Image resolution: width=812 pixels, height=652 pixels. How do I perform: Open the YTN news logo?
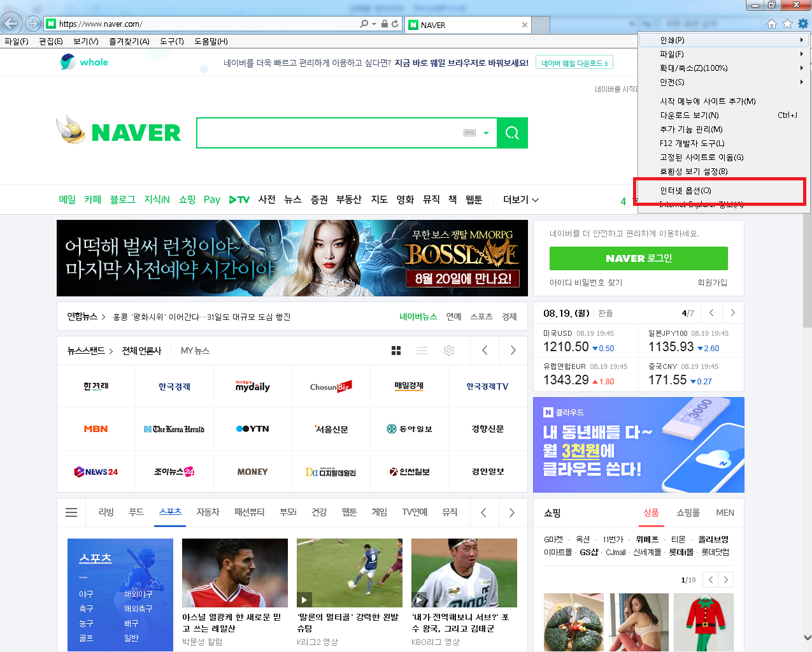(252, 429)
